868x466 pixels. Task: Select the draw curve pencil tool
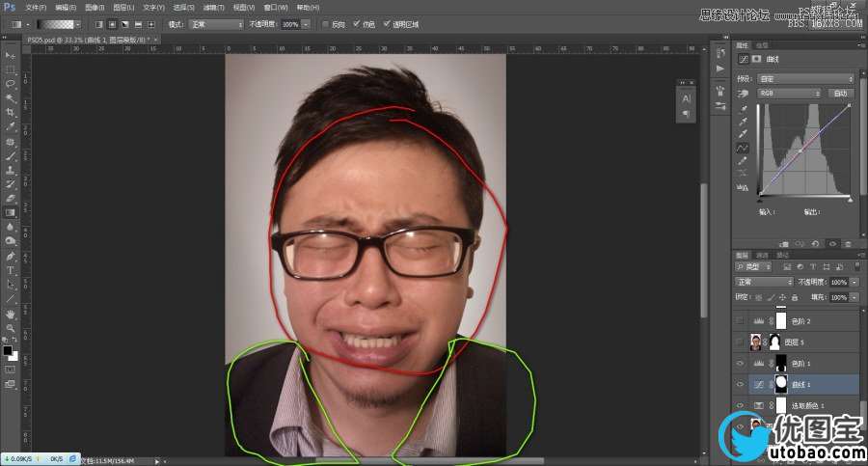(743, 161)
